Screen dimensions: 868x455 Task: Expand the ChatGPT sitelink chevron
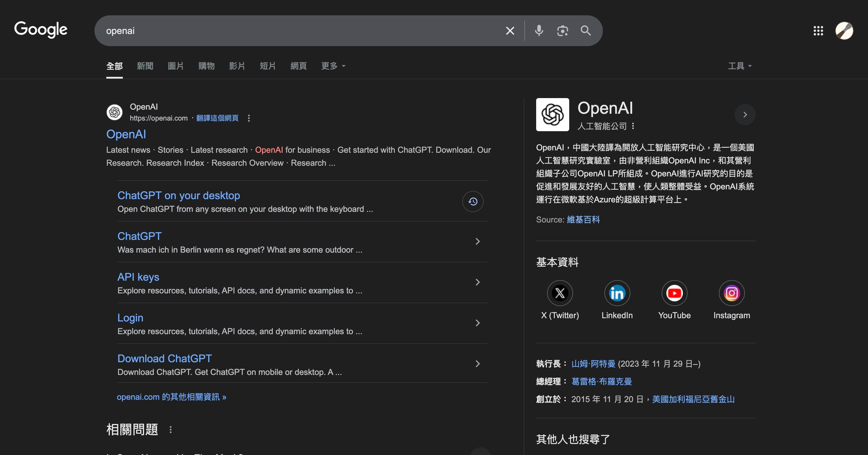[x=477, y=241]
